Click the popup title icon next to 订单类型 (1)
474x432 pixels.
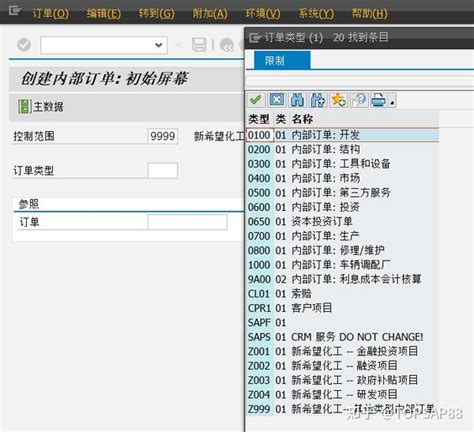click(255, 37)
